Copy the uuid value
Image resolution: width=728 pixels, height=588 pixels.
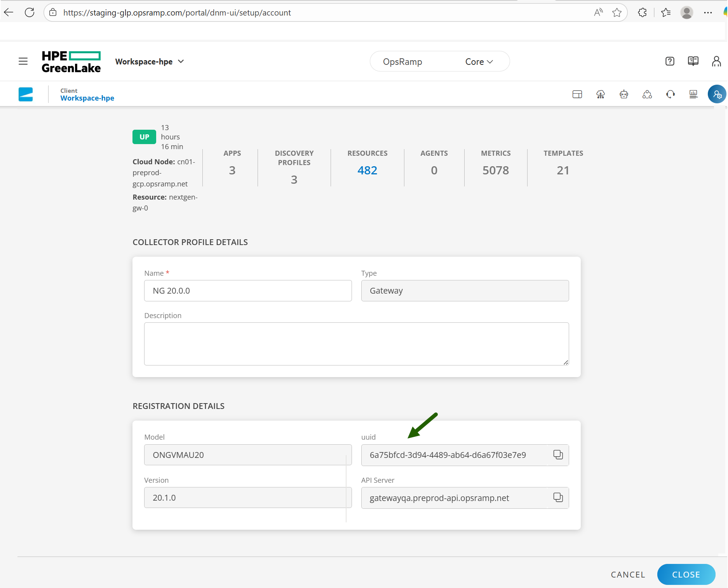558,455
